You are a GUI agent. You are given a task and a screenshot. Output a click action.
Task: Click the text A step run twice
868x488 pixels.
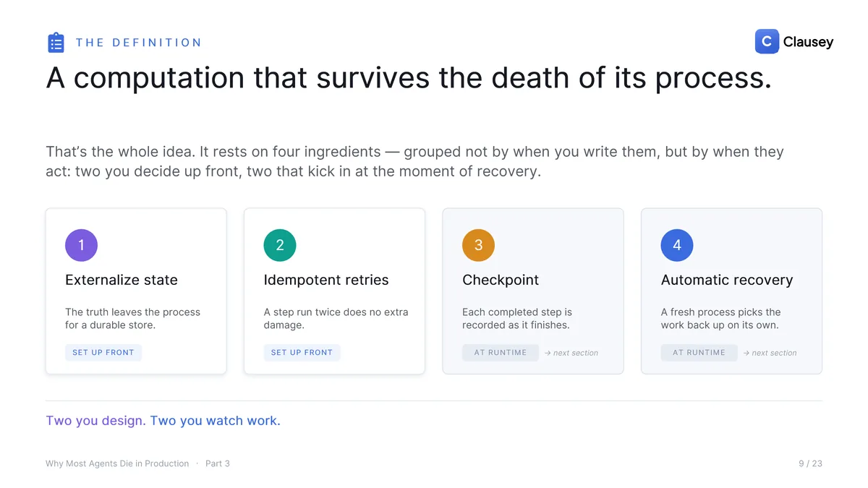336,319
